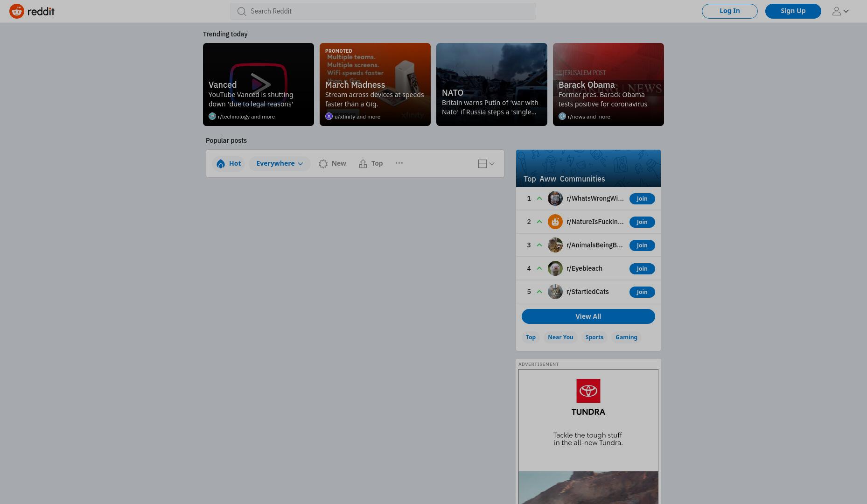Click the Top Aww Communities header banner

coord(588,168)
